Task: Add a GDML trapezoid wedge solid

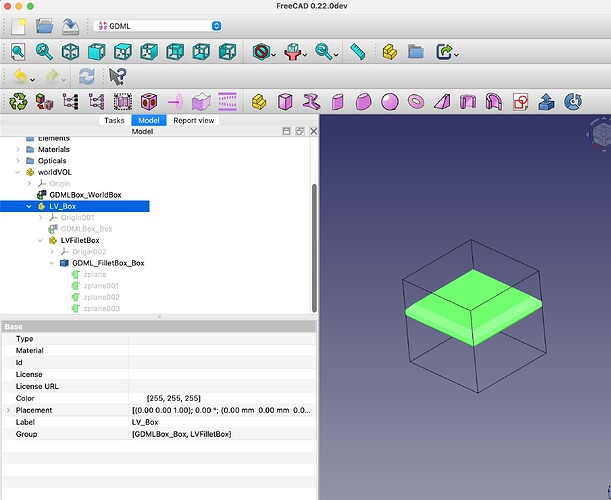Action: pos(442,102)
